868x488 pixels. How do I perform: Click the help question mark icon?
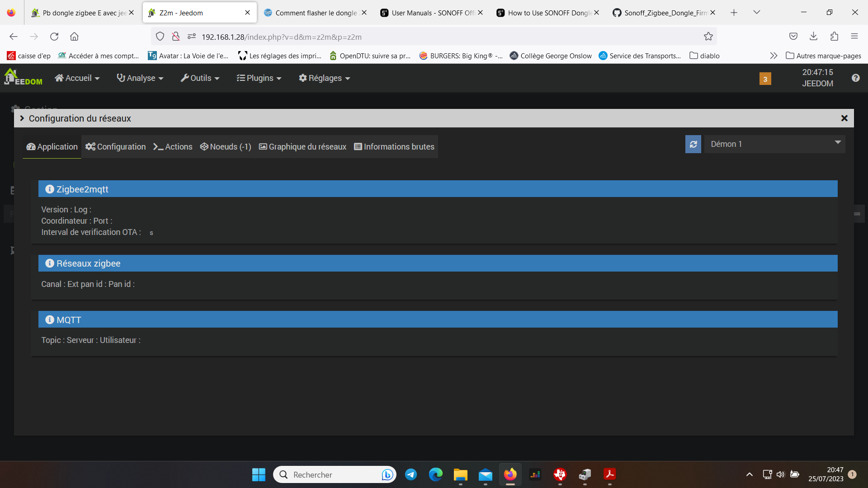(855, 78)
